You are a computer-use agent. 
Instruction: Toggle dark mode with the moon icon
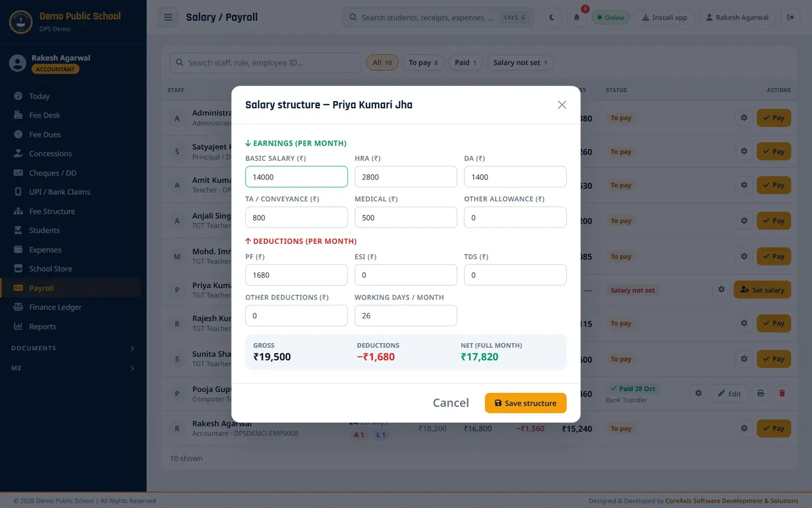pyautogui.click(x=552, y=17)
